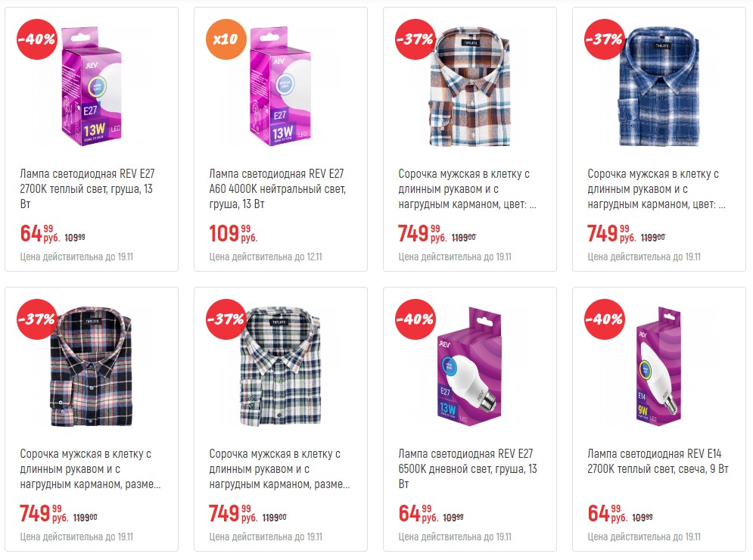Image resolution: width=753 pixels, height=560 pixels.
Task: View the brown and white plaid shirt photo
Action: click(x=470, y=86)
